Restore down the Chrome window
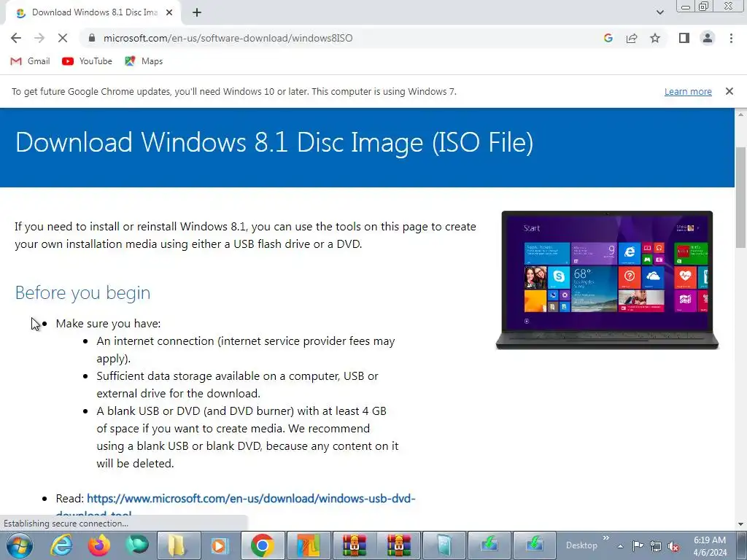 click(704, 6)
